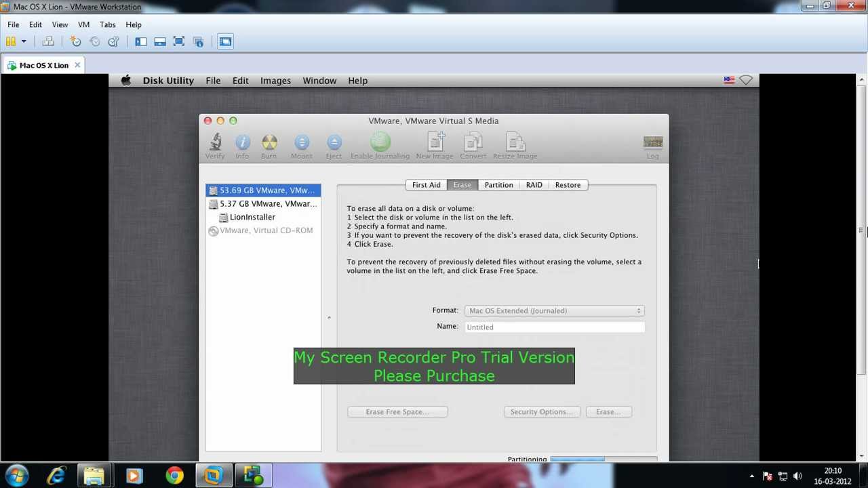The image size is (868, 488).
Task: Open the power options dropdown arrow
Action: [24, 41]
